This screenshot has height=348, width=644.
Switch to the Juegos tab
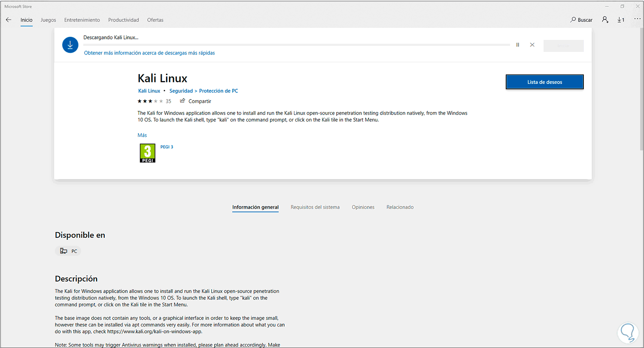48,20
